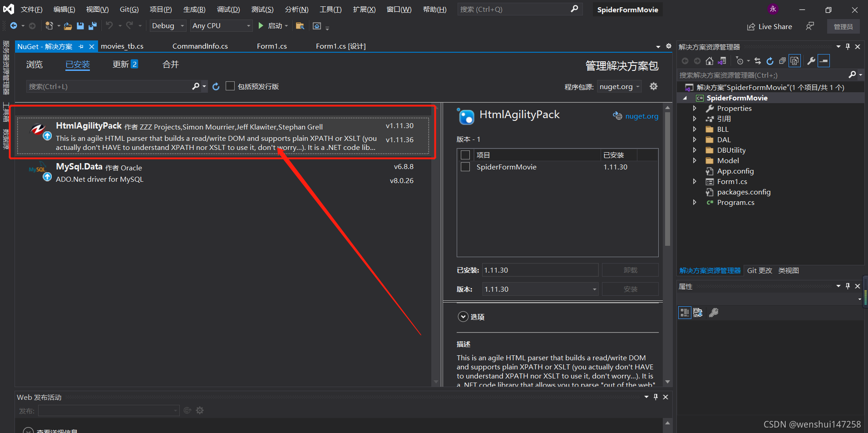Click the feedback person icon

(x=810, y=26)
